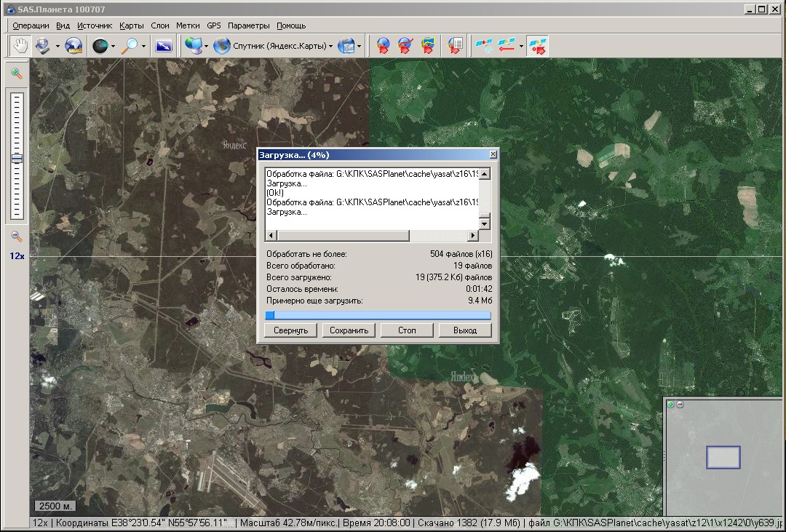
Task: Open the Помощь menu
Action: pyautogui.click(x=291, y=25)
